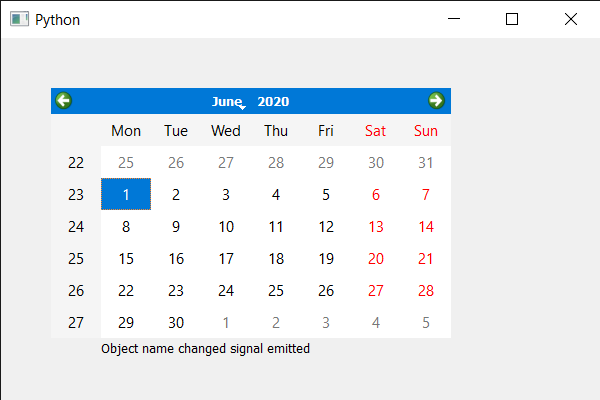The image size is (600, 400).
Task: Click the Mon column header
Action: point(126,130)
